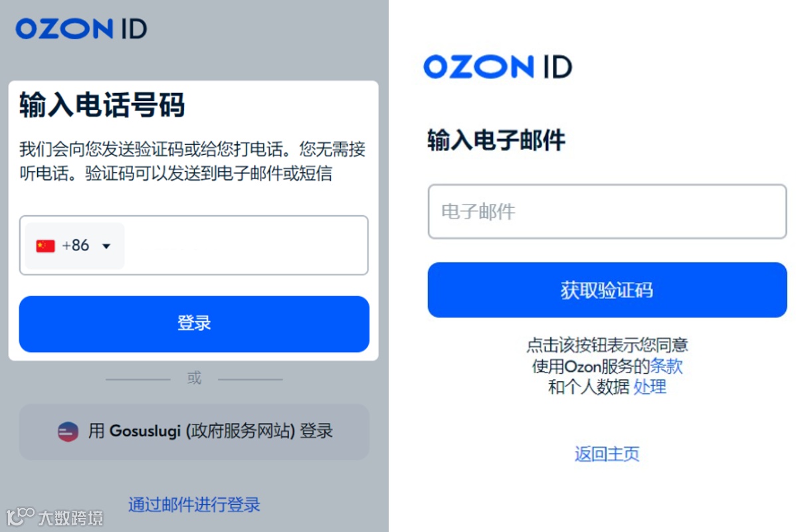Expand the country list via the arrow
Viewport: 796px width, 532px height.
[x=106, y=246]
